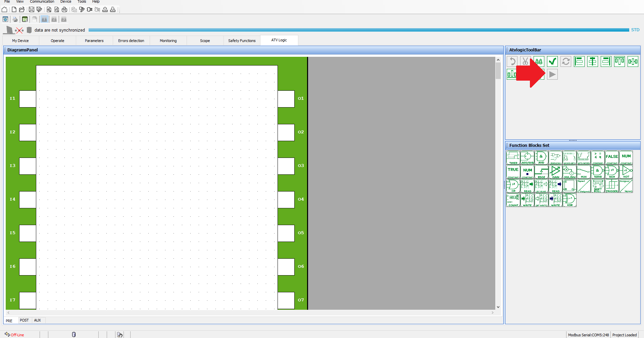Select the WRITE block with blue arrow
644x338 pixels.
coord(555,200)
